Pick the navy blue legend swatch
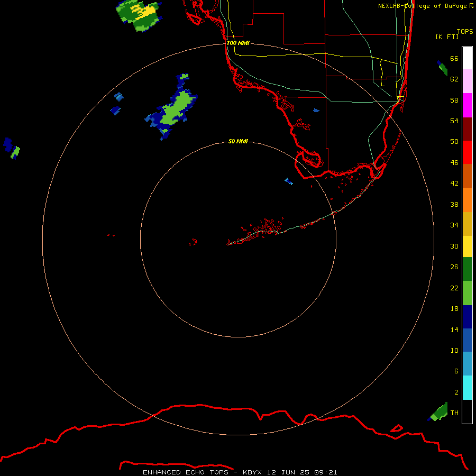The image size is (476, 476). point(467,317)
